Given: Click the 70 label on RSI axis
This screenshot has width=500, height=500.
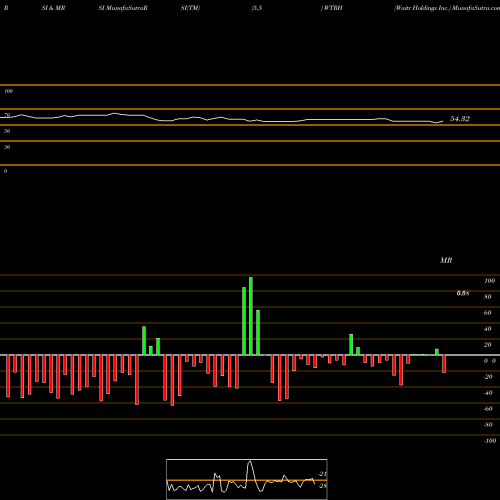Looking at the screenshot, I should tap(7, 115).
